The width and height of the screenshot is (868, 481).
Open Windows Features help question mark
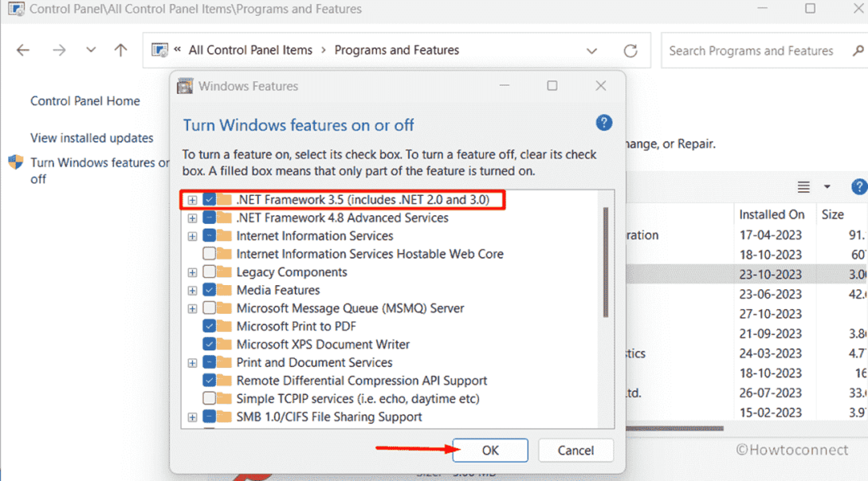[604, 123]
